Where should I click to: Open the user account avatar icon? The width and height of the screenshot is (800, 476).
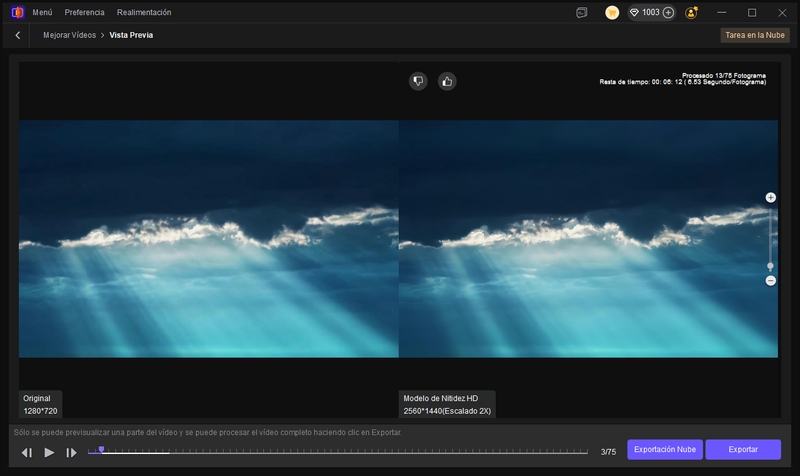(692, 13)
